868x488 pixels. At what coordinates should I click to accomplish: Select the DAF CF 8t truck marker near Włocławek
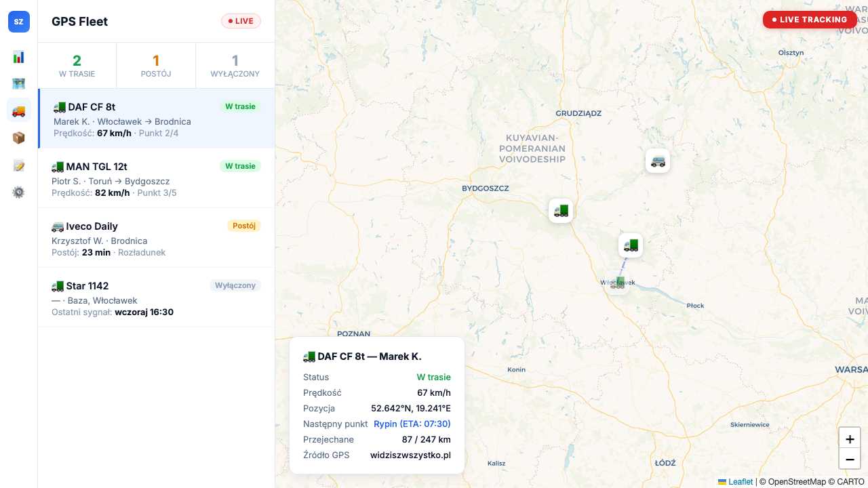pyautogui.click(x=631, y=245)
